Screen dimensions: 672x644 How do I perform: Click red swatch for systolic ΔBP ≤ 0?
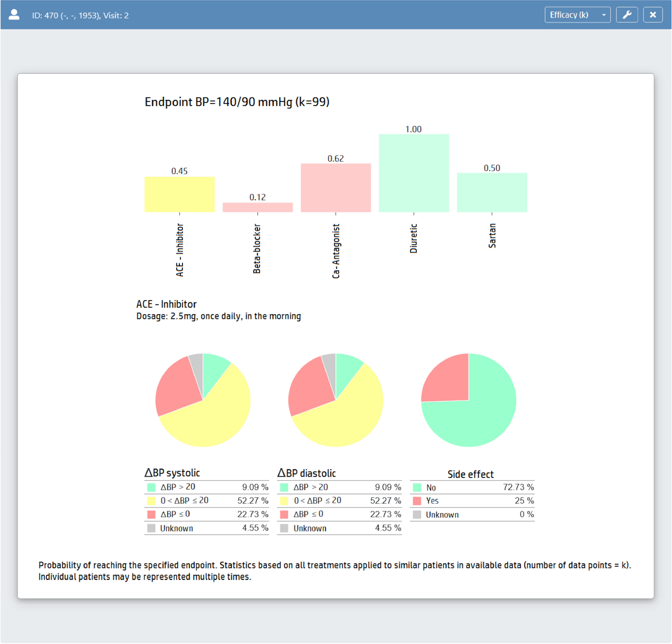151,514
